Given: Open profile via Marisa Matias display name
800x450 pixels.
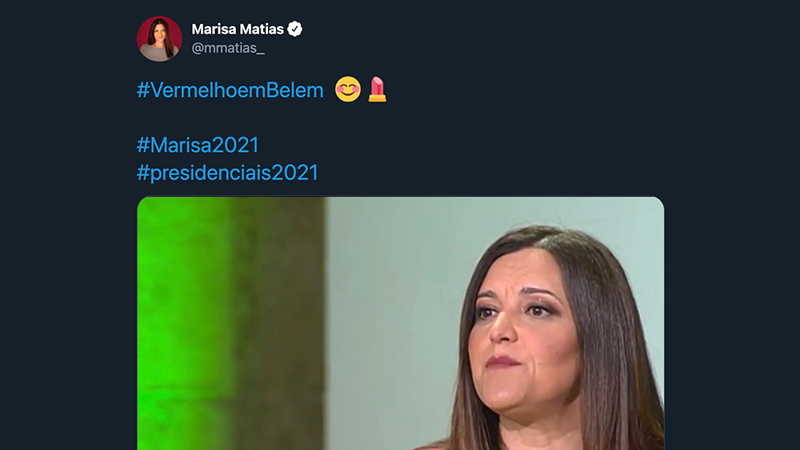Looking at the screenshot, I should (238, 29).
